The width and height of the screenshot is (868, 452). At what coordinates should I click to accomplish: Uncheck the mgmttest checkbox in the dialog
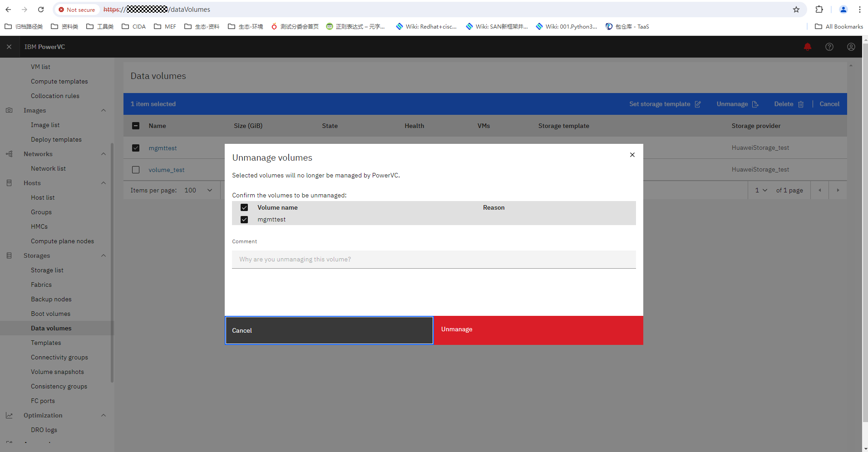coord(244,220)
